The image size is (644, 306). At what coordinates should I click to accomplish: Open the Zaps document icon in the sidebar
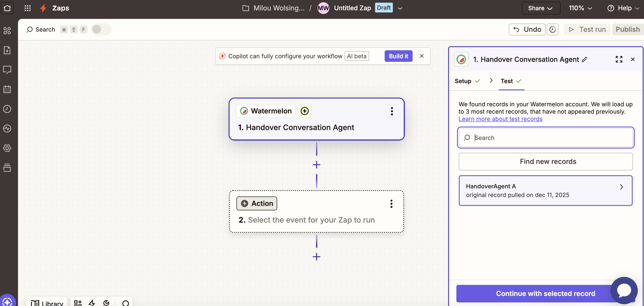coord(7,50)
